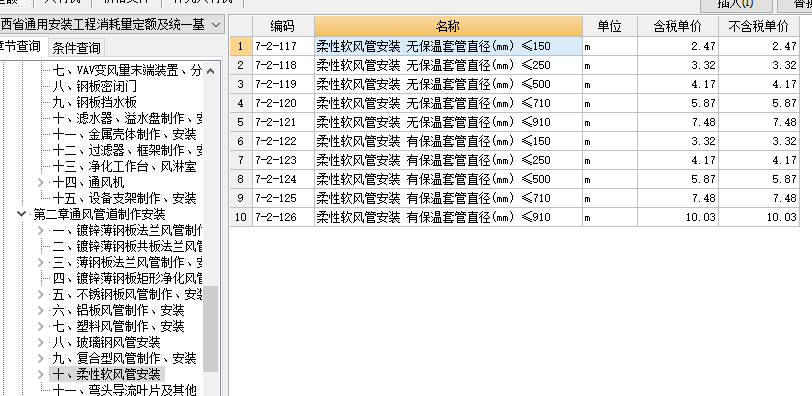
Task: Click the 插入 button
Action: click(735, 4)
